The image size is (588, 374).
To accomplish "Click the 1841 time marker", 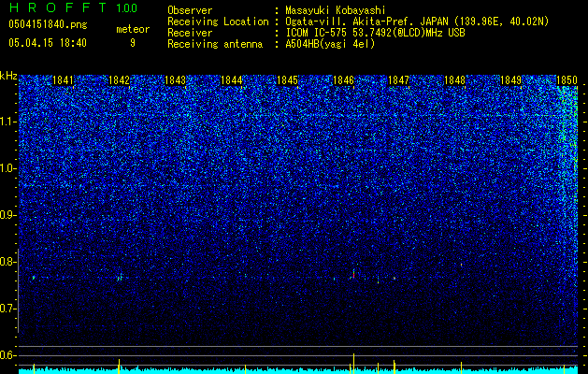I will [63, 80].
